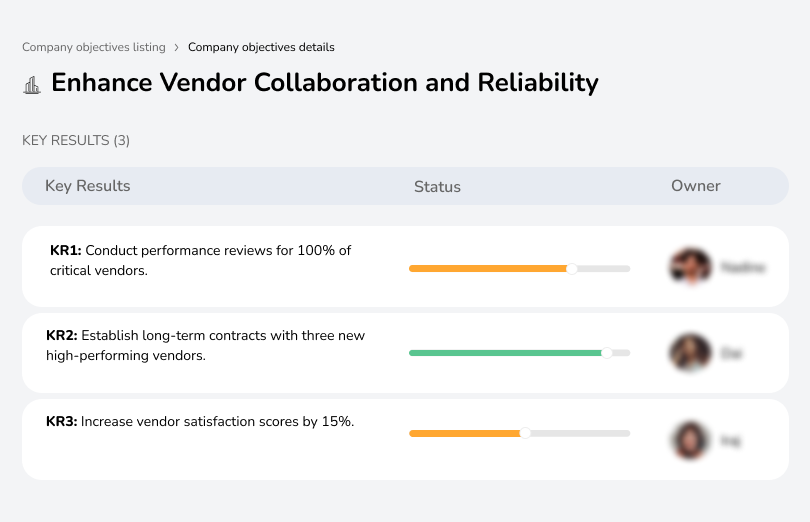Click the Owner column header
Viewport: 810px width, 522px height.
point(695,186)
